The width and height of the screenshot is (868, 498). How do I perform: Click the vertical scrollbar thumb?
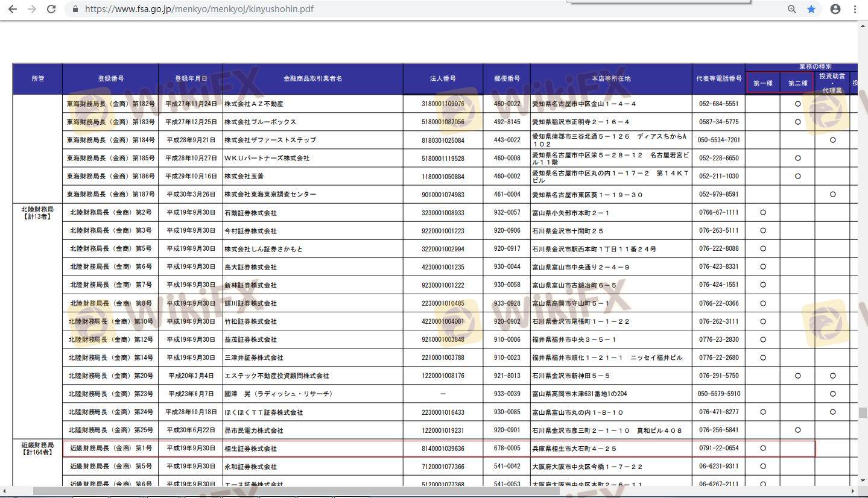tap(863, 413)
